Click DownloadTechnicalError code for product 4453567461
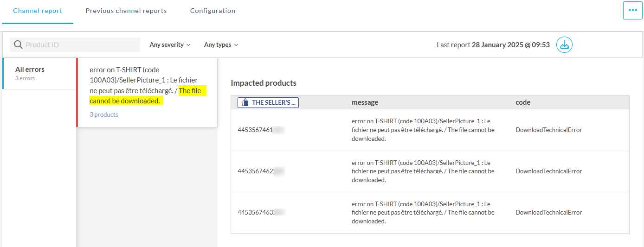This screenshot has width=644, height=247. point(548,130)
